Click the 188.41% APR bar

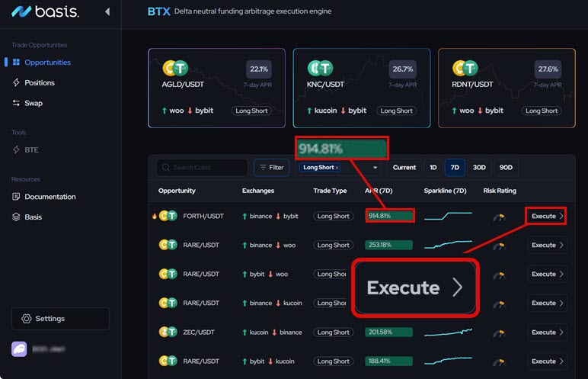click(389, 361)
